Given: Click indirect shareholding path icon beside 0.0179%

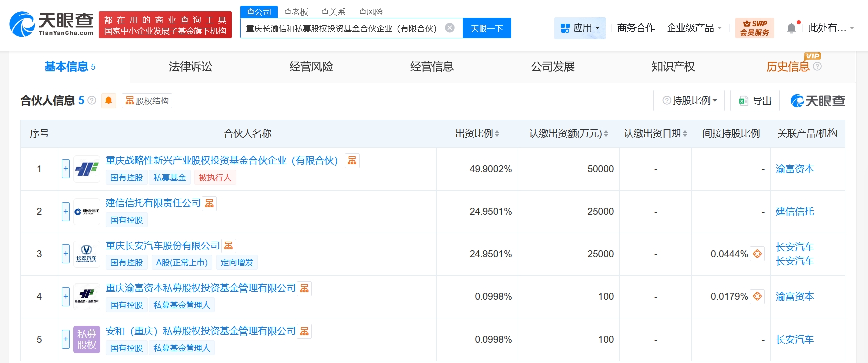Looking at the screenshot, I should tap(757, 297).
